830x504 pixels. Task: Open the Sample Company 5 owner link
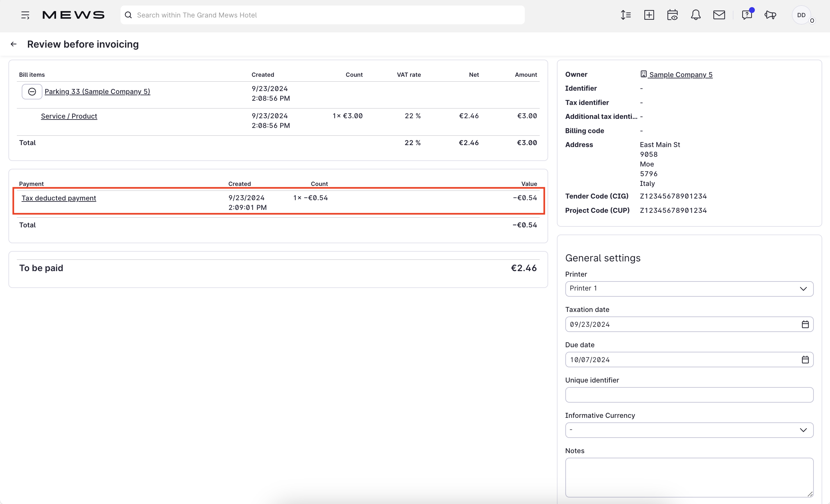[681, 75]
